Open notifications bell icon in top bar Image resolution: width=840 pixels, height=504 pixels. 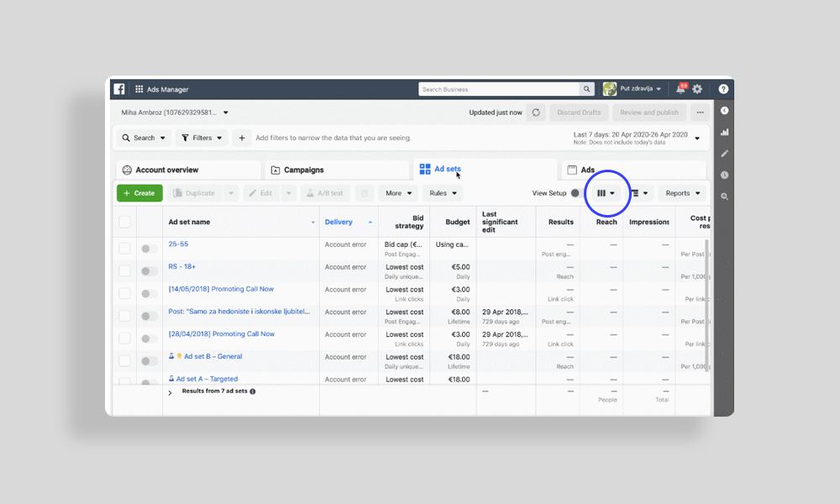pyautogui.click(x=680, y=88)
